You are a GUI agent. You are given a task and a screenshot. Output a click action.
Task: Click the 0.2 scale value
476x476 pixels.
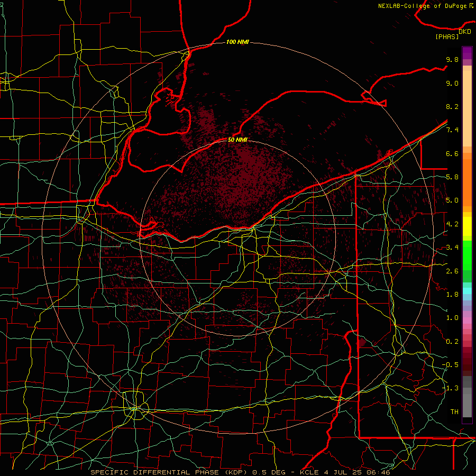click(452, 342)
